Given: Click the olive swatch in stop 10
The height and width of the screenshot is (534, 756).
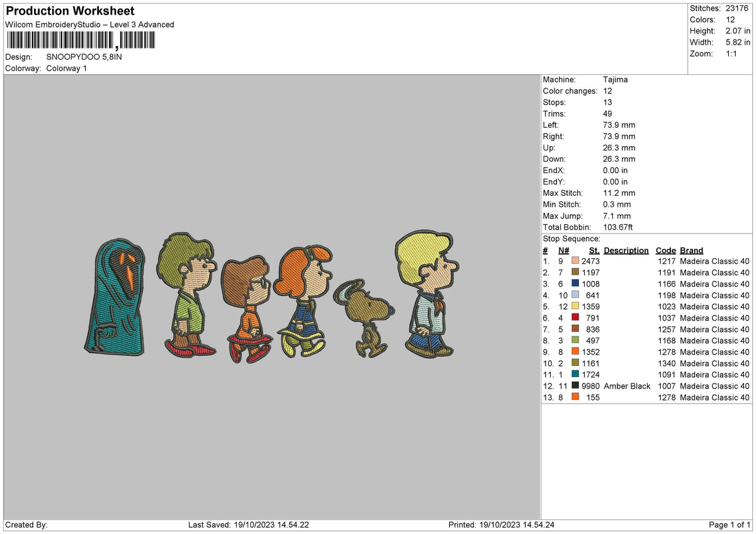Looking at the screenshot, I should 575,363.
